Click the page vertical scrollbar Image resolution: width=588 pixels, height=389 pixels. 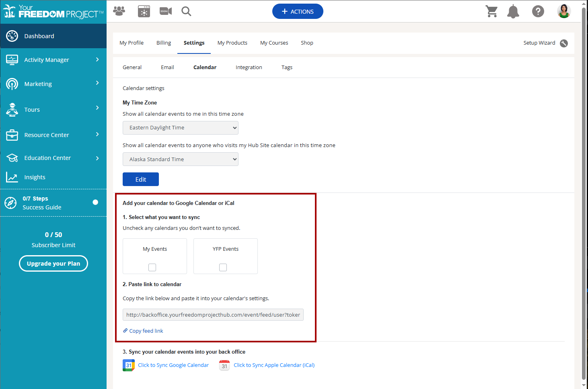[x=584, y=193]
